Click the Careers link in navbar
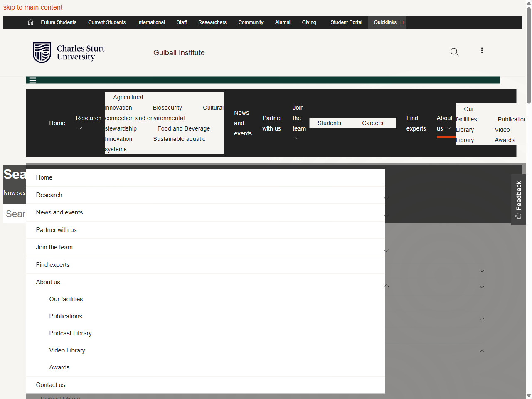The height and width of the screenshot is (399, 532). (372, 123)
